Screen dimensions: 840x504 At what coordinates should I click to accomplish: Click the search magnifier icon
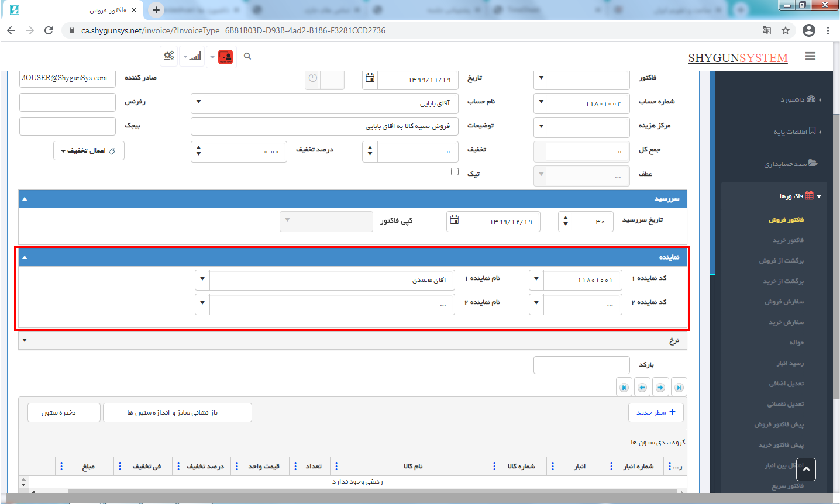[x=247, y=57]
